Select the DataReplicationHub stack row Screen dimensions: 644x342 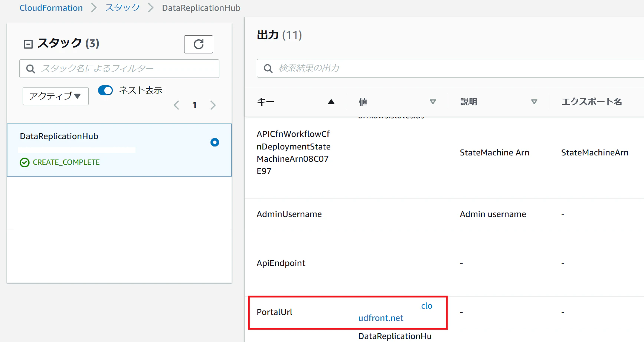pos(119,150)
